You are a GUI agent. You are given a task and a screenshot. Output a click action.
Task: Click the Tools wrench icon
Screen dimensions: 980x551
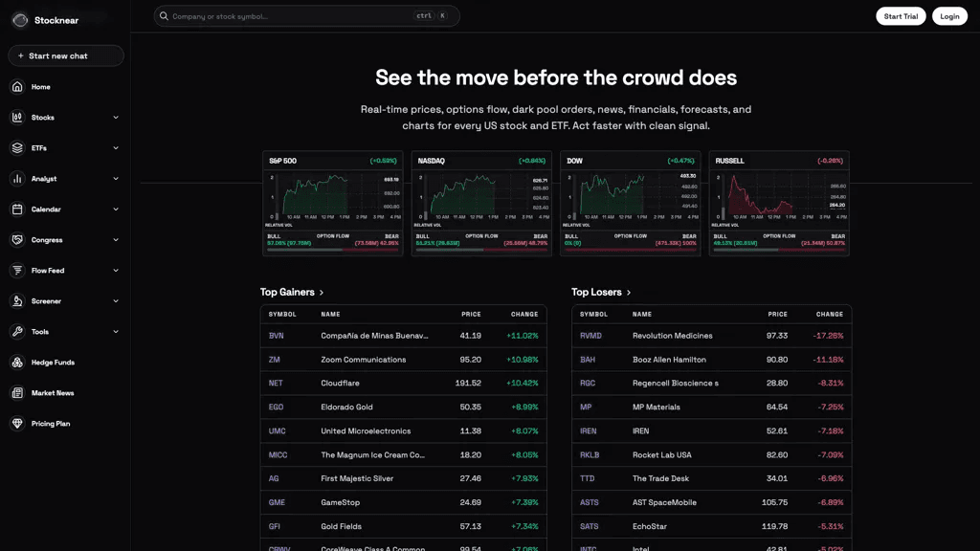click(17, 332)
